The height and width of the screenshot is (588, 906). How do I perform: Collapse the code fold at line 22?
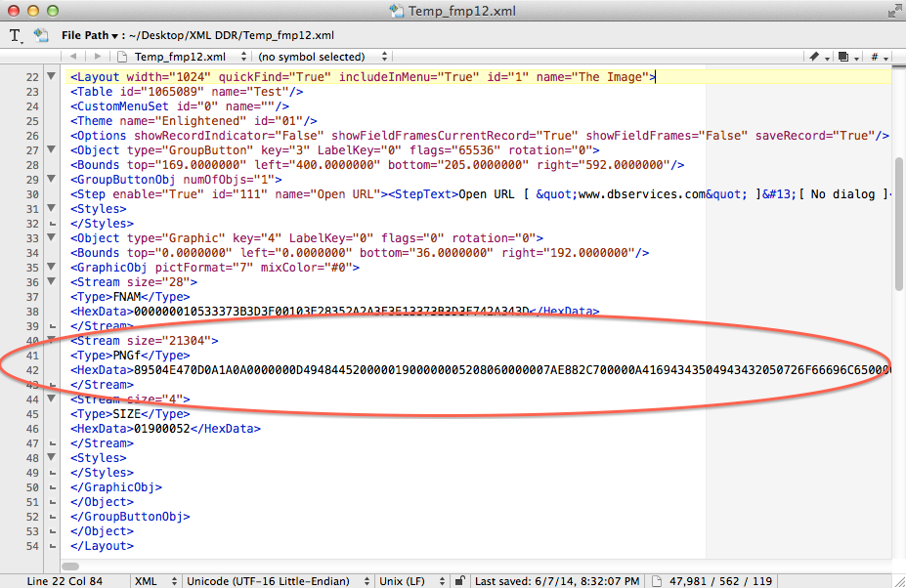click(x=51, y=76)
